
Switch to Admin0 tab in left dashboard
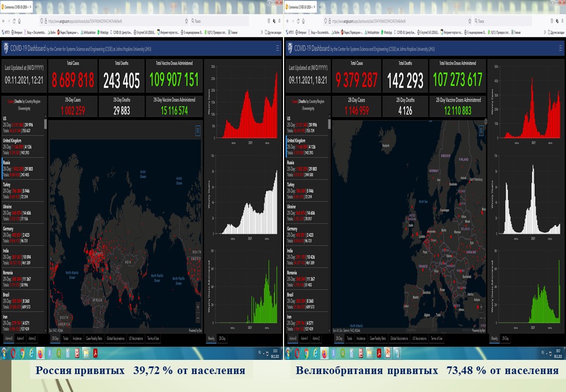point(9,339)
